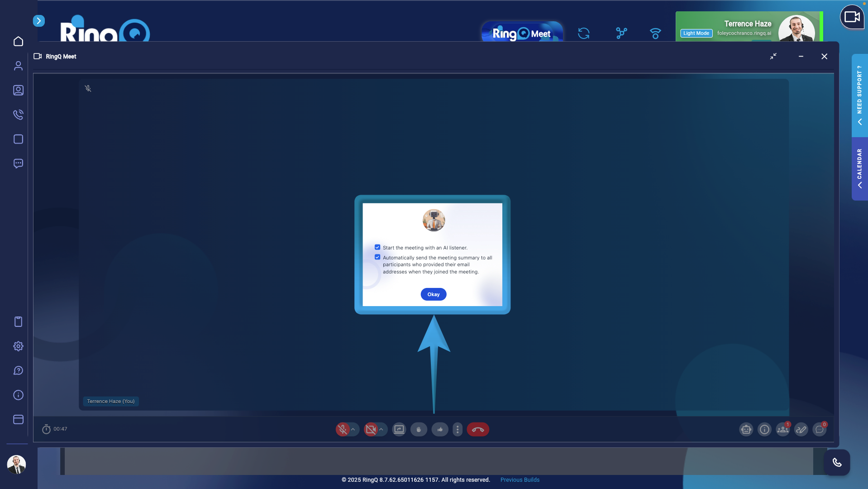Open the whiteboard drawing tool
The image size is (868, 489).
[801, 429]
